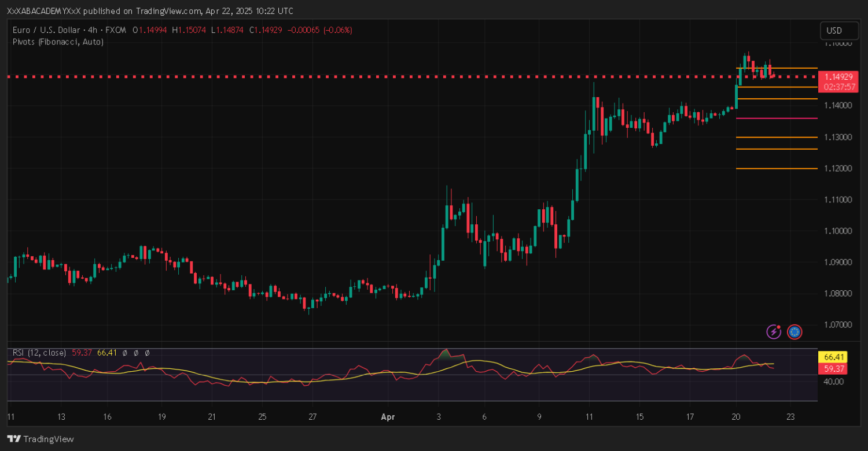Click the 40.00 level on the RSI scale

833,382
